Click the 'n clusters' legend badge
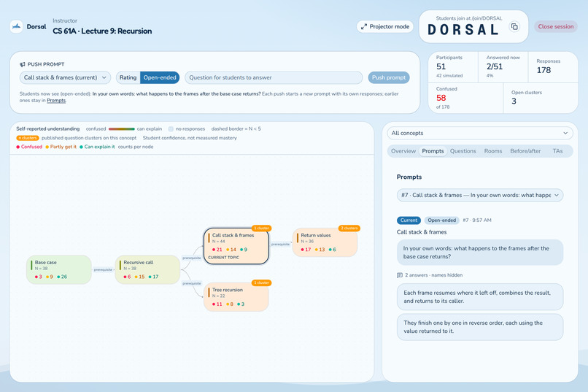The height and width of the screenshot is (392, 588). click(x=28, y=138)
